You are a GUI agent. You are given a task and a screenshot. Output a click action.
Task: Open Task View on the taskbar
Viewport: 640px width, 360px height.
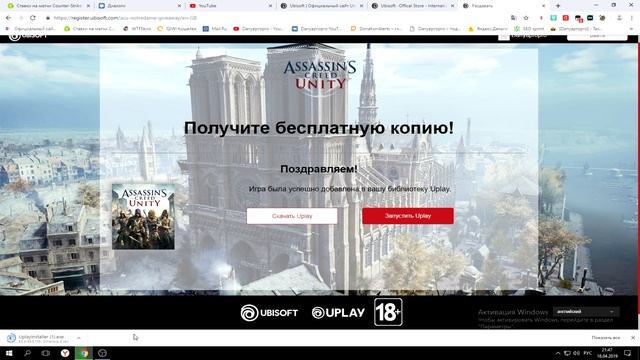[46, 353]
